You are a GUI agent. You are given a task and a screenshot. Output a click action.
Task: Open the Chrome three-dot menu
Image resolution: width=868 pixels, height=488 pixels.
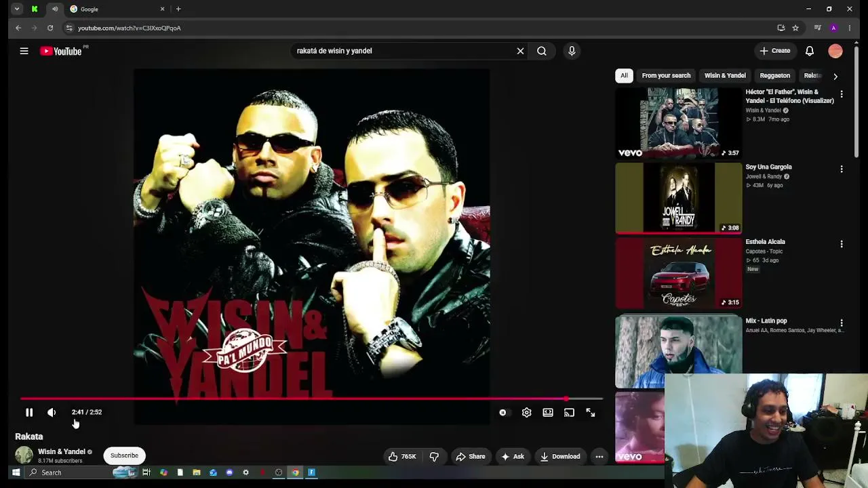tap(850, 28)
